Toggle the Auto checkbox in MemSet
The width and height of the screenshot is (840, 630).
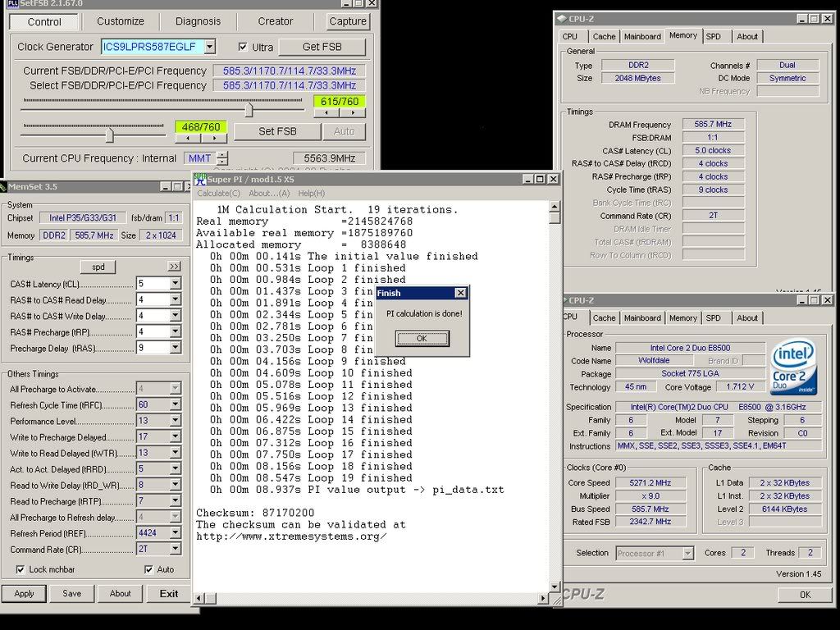pyautogui.click(x=148, y=569)
